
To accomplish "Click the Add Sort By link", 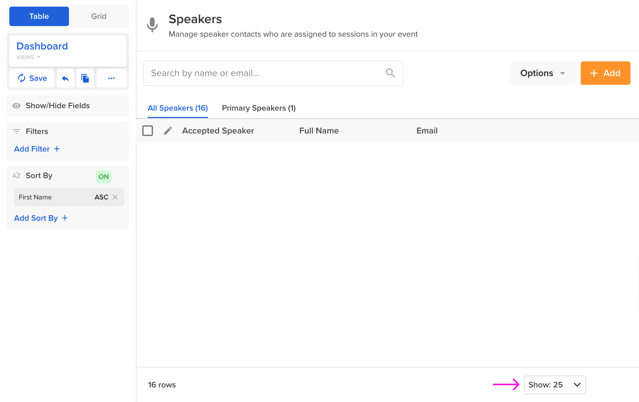I will (41, 218).
